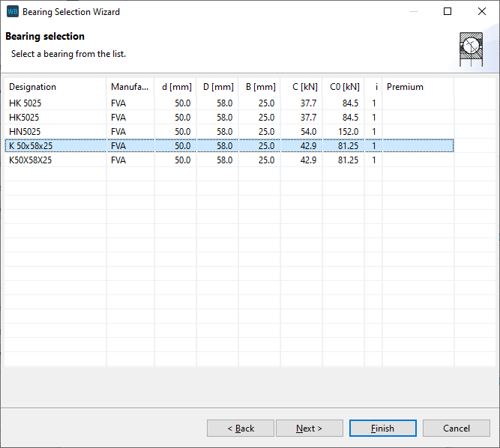Click the WB application icon in title bar
The width and height of the screenshot is (500, 448).
(x=13, y=12)
